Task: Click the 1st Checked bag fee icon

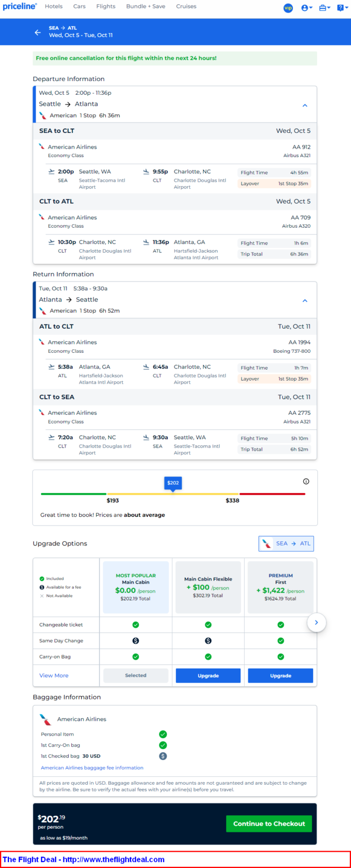Action: (163, 756)
